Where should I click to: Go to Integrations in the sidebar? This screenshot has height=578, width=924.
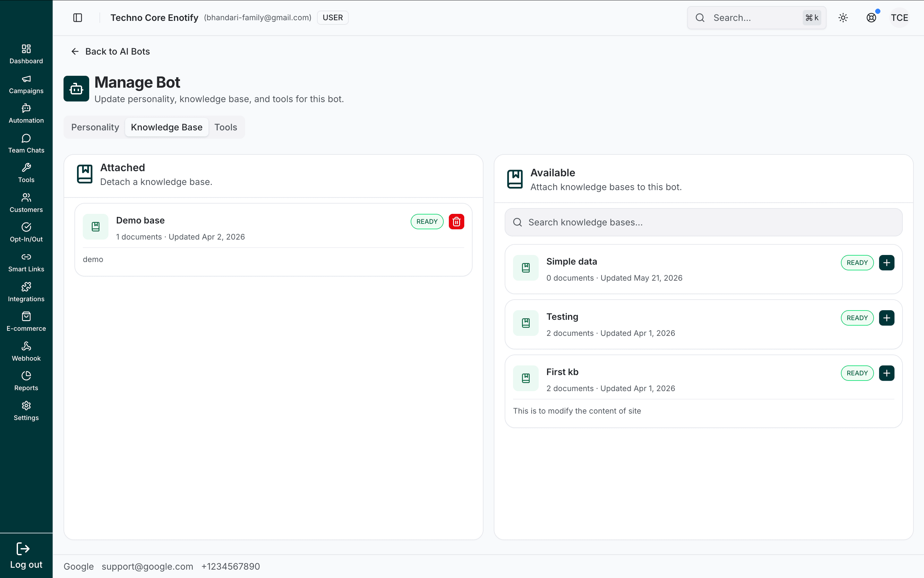26,293
